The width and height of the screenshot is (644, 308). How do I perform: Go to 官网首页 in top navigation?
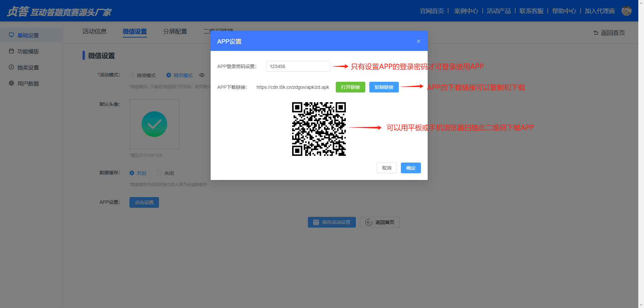pyautogui.click(x=432, y=11)
